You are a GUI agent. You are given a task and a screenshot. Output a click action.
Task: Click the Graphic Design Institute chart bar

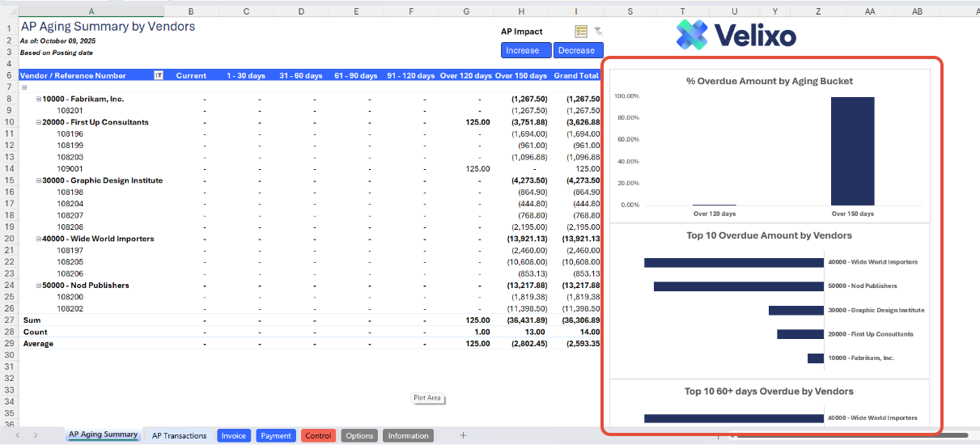click(796, 310)
